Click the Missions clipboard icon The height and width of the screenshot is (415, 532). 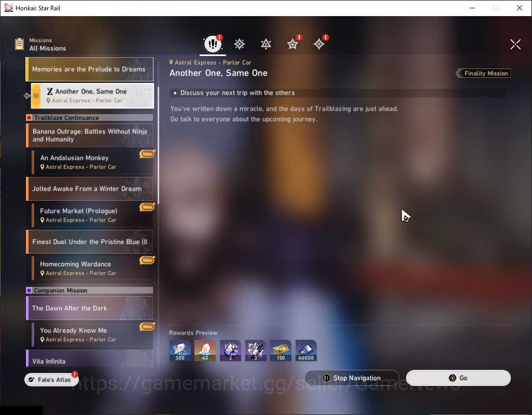[19, 44]
